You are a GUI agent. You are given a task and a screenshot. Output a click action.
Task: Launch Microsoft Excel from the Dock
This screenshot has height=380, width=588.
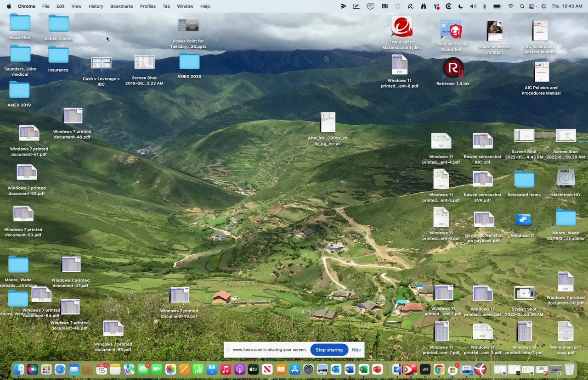(363, 369)
